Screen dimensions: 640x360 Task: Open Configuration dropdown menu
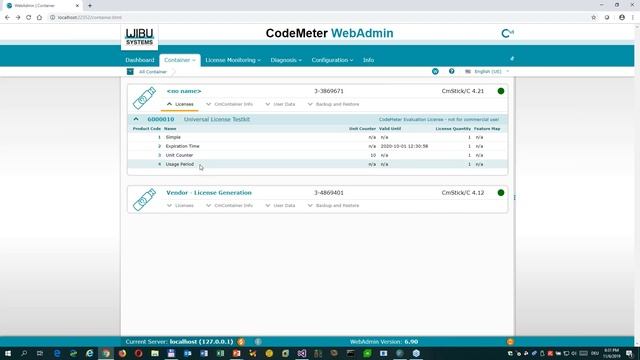[x=332, y=60]
